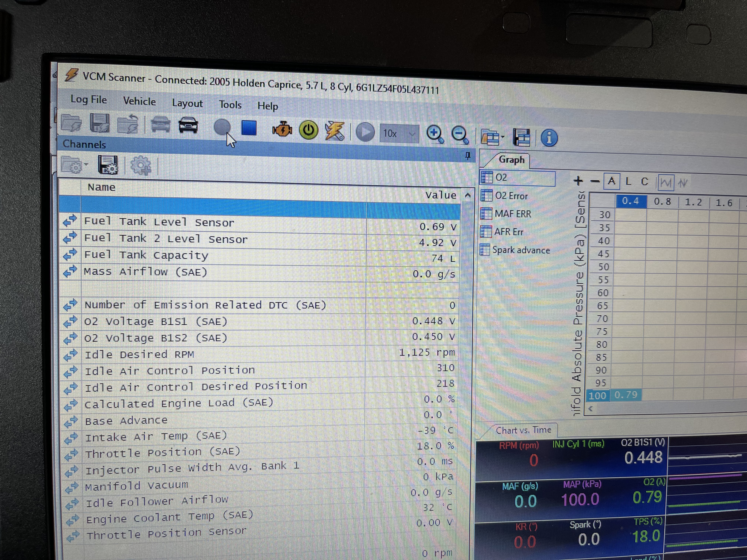This screenshot has height=560, width=747.
Task: Open the 10x playback speed dropdown
Action: coord(399,134)
